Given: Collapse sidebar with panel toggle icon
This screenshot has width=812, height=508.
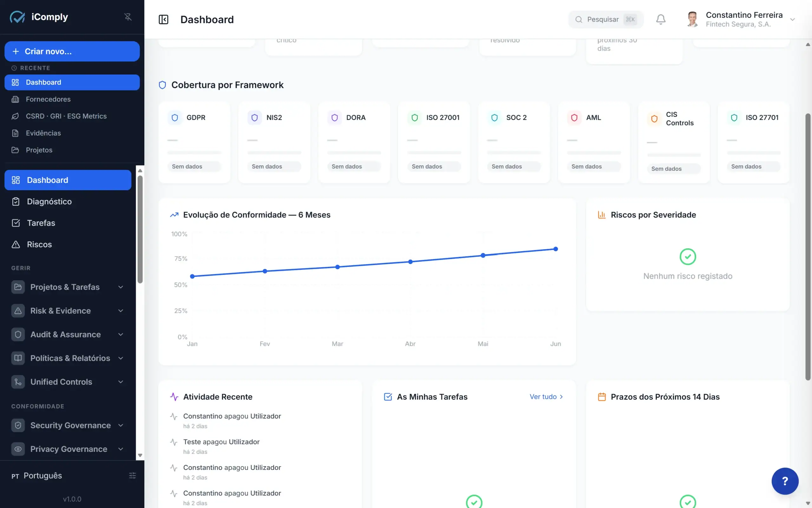Looking at the screenshot, I should [163, 19].
